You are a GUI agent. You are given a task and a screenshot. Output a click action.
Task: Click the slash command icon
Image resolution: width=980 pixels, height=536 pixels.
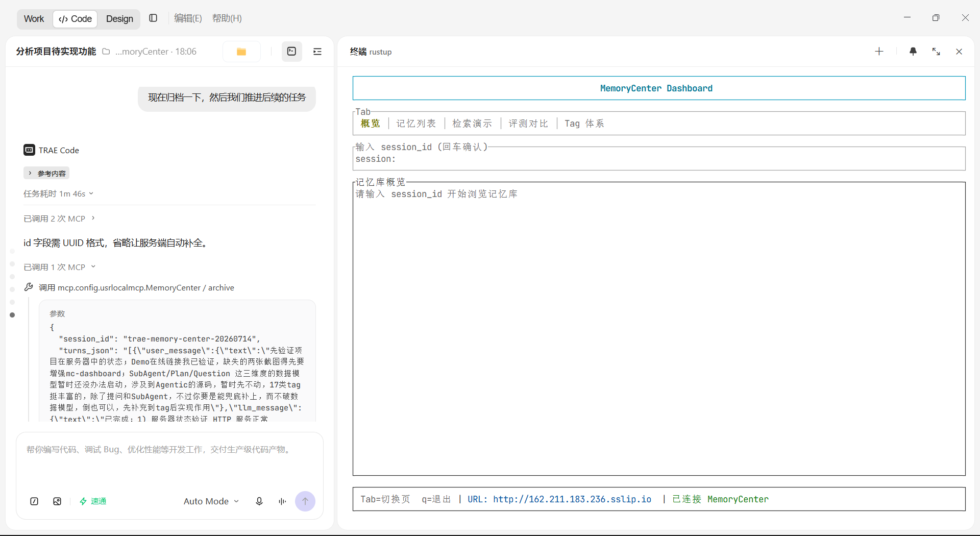(x=34, y=501)
